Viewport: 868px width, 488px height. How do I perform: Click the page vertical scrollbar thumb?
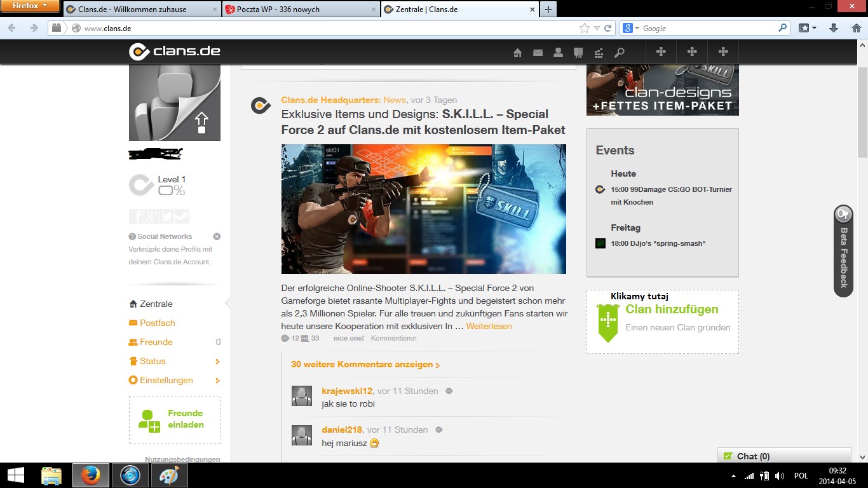[x=862, y=111]
